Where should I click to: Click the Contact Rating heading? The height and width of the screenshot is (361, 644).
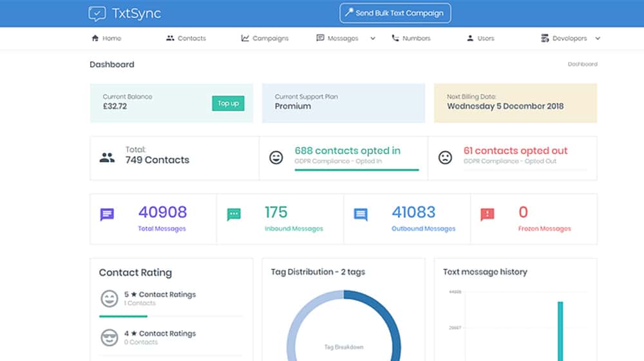click(135, 273)
